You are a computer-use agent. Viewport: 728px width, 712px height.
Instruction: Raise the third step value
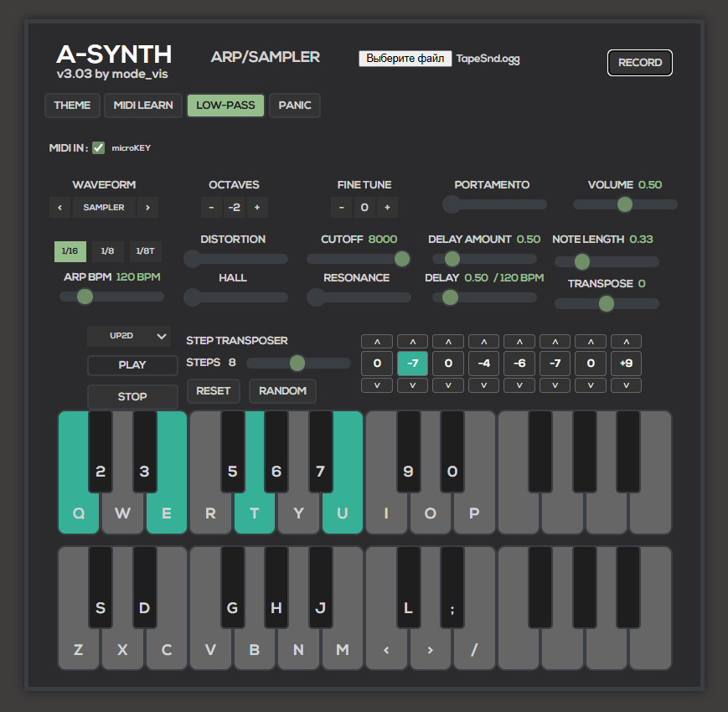(x=448, y=342)
